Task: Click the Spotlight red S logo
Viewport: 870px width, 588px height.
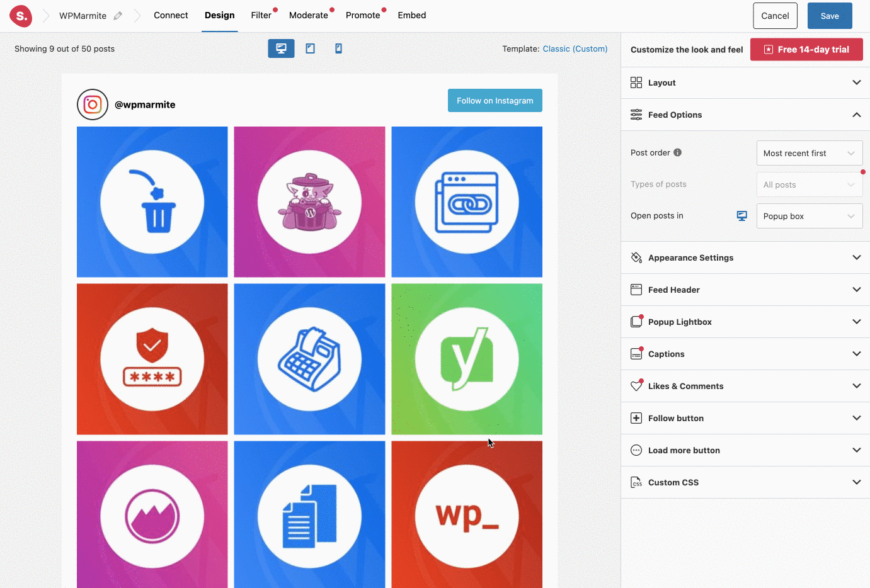Action: (x=21, y=16)
